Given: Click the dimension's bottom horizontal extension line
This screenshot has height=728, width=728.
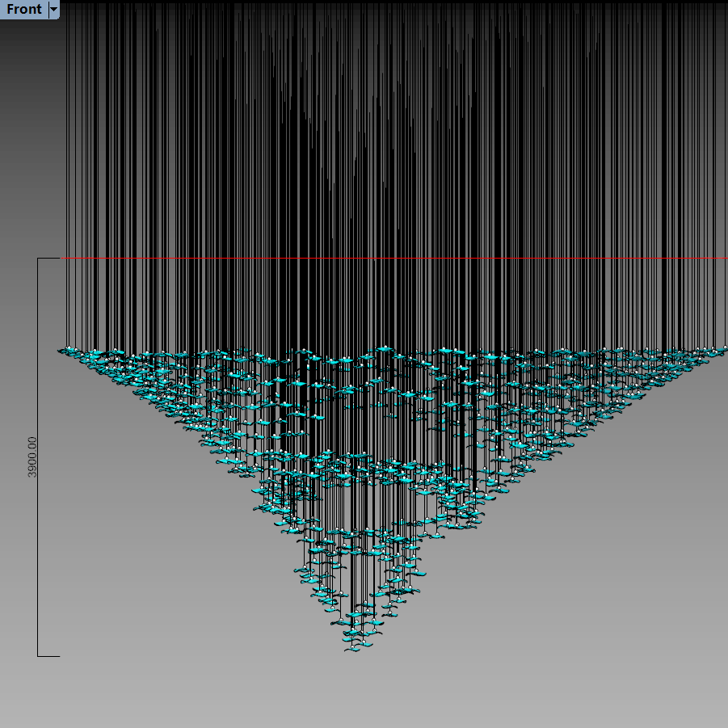Looking at the screenshot, I should [48, 656].
